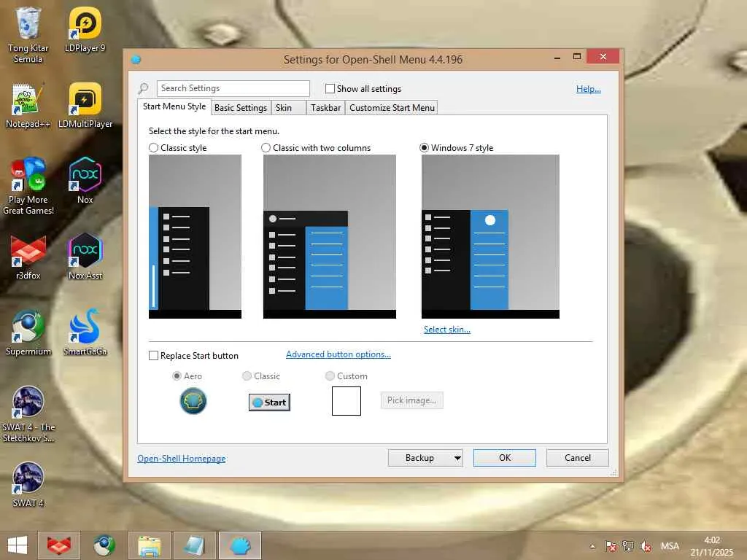This screenshot has height=560, width=747.
Task: Open Supermium browser from the taskbar
Action: 104,545
